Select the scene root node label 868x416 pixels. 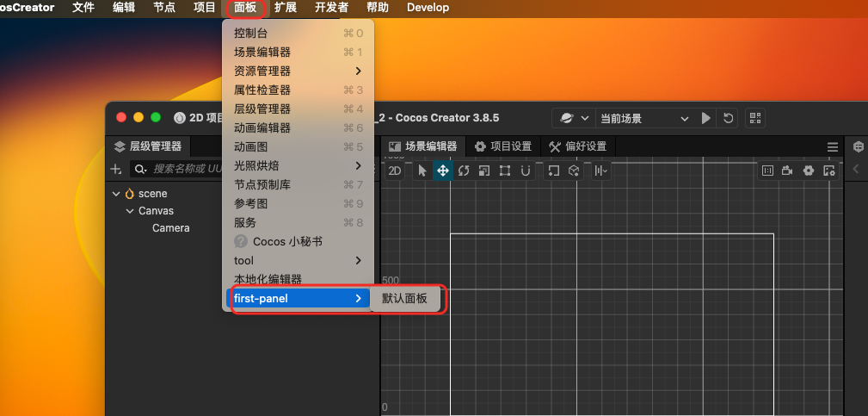click(153, 194)
